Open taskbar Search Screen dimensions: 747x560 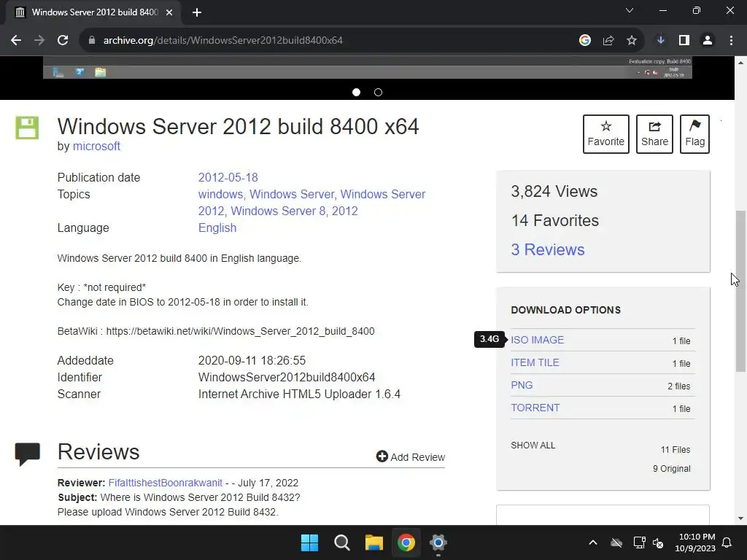pos(341,542)
